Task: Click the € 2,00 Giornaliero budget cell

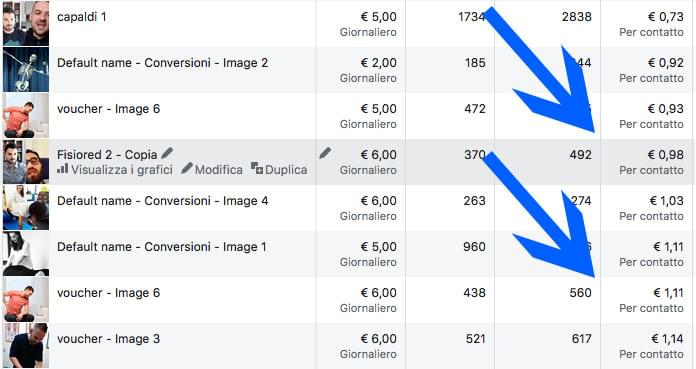Action: click(x=360, y=70)
